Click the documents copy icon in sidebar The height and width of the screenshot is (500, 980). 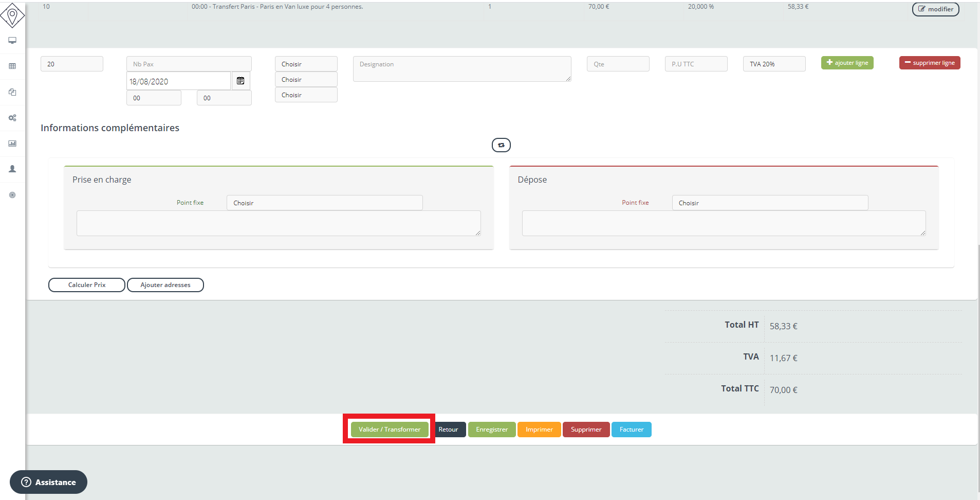coord(12,92)
